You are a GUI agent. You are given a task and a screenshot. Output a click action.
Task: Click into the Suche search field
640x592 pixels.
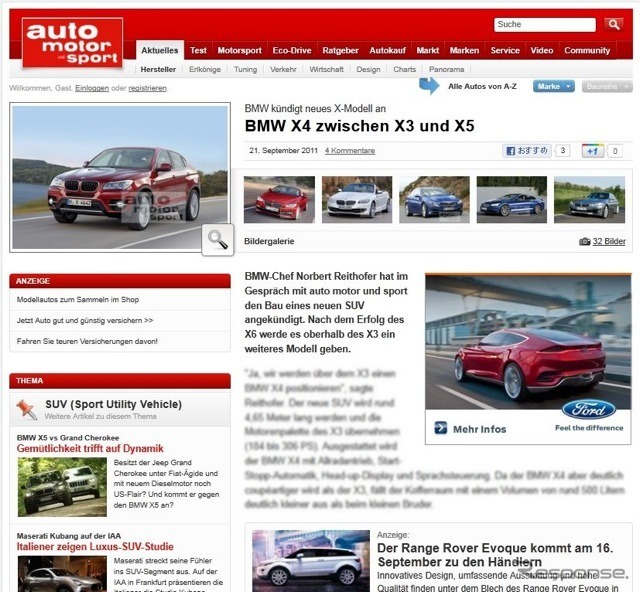pyautogui.click(x=545, y=24)
